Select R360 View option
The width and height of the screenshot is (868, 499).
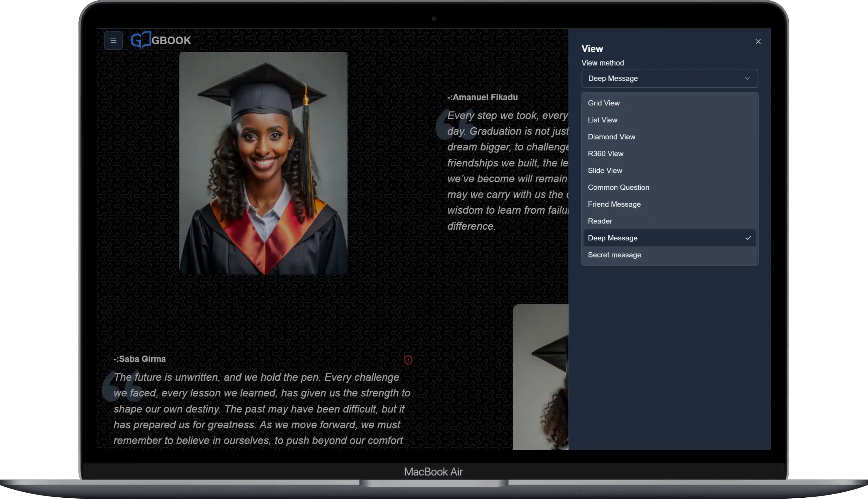point(605,154)
